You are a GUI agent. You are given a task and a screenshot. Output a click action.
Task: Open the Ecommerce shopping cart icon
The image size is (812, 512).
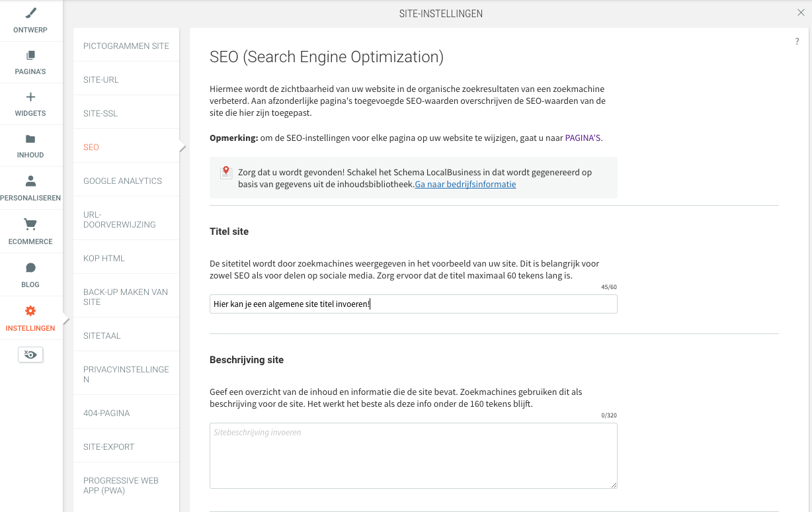[30, 224]
